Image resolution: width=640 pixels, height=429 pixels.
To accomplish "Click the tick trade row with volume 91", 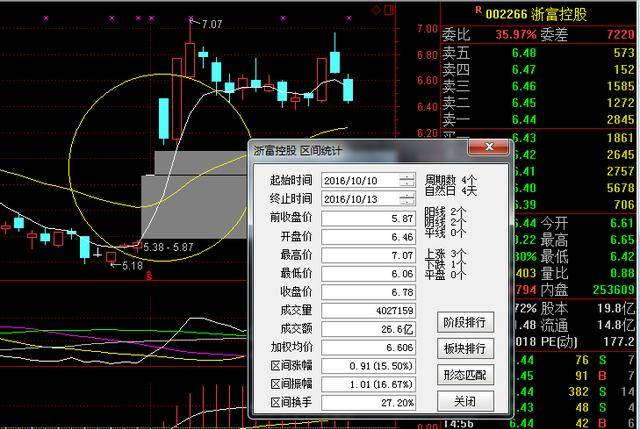I will [x=576, y=376].
